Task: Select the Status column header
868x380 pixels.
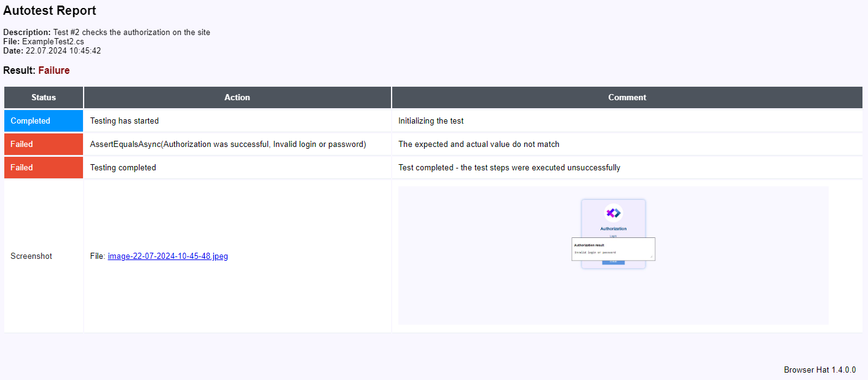Action: (x=44, y=97)
